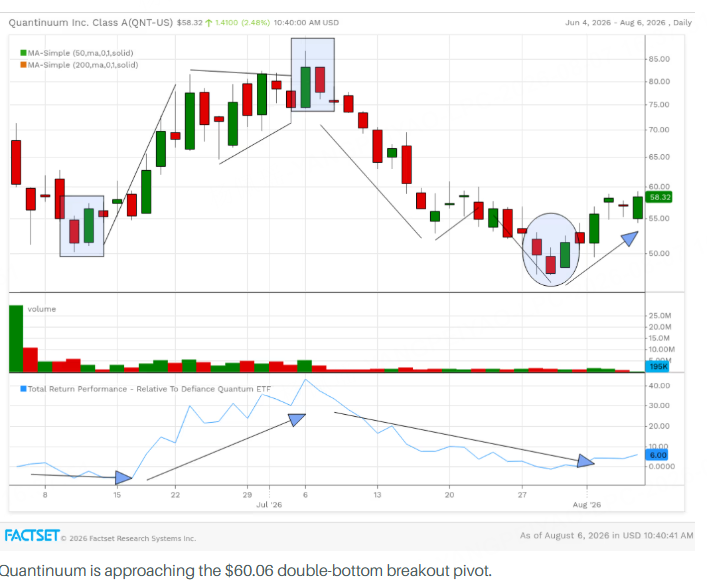Click the $60.06 double-bottom breakout pivot caption
Viewport: 707px width, 580px height.
245,571
